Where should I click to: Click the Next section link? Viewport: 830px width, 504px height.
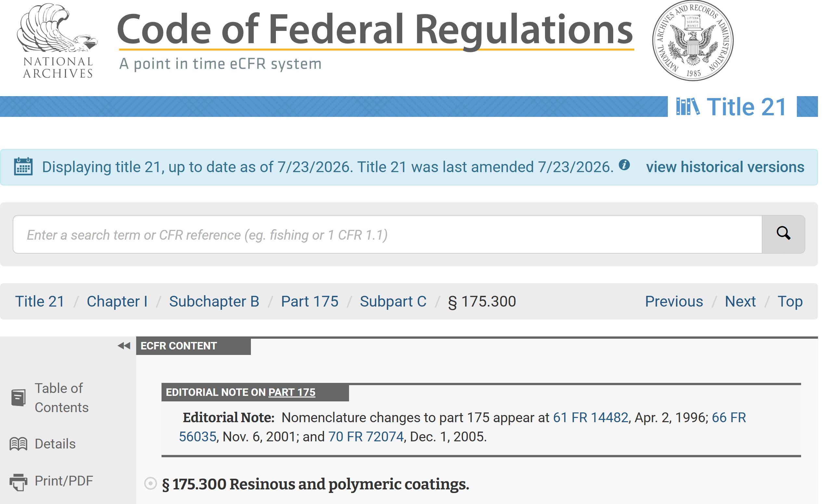click(x=740, y=301)
